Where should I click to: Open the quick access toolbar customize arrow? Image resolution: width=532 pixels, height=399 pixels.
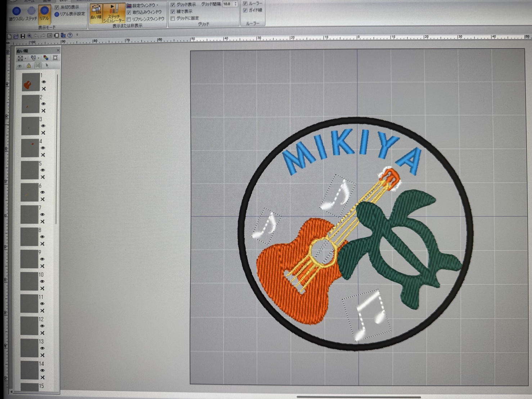77,35
